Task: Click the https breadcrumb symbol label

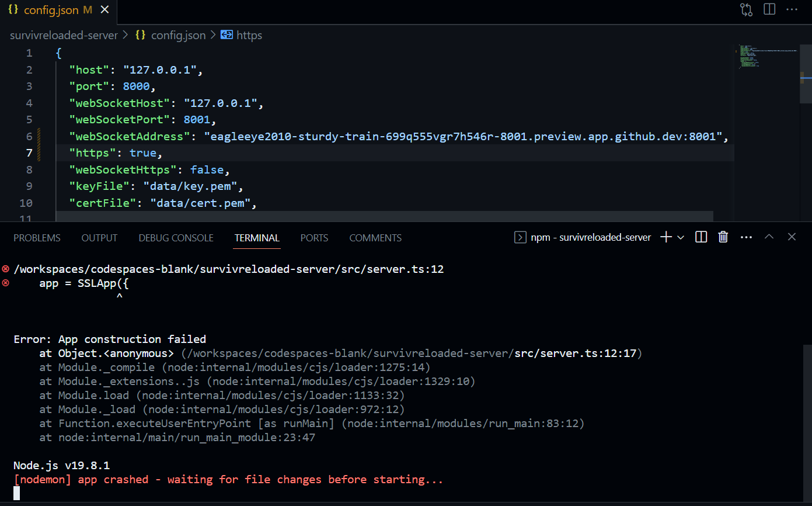Action: click(x=249, y=35)
